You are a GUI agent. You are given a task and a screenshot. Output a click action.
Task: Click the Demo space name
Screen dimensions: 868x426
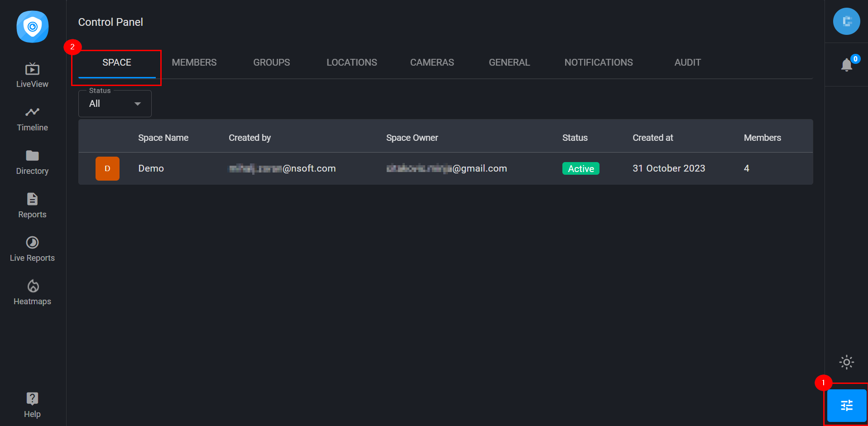pyautogui.click(x=151, y=168)
